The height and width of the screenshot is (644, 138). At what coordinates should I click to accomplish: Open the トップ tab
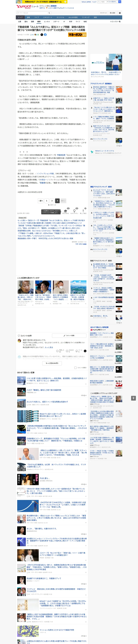click(x=20, y=17)
